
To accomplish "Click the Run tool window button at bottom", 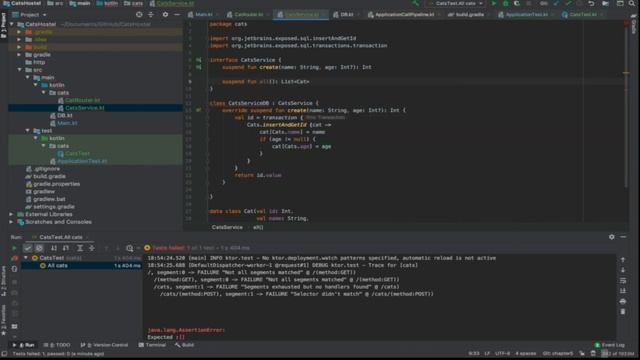I will coord(24,345).
